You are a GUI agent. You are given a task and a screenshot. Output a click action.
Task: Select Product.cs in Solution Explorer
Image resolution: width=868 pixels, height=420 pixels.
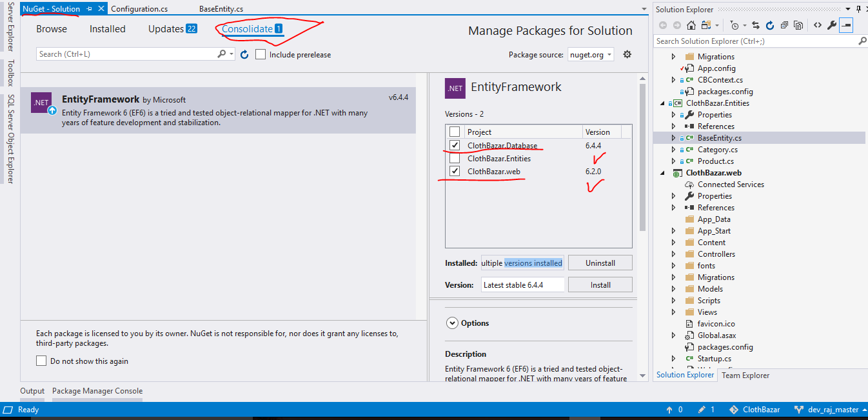click(716, 161)
